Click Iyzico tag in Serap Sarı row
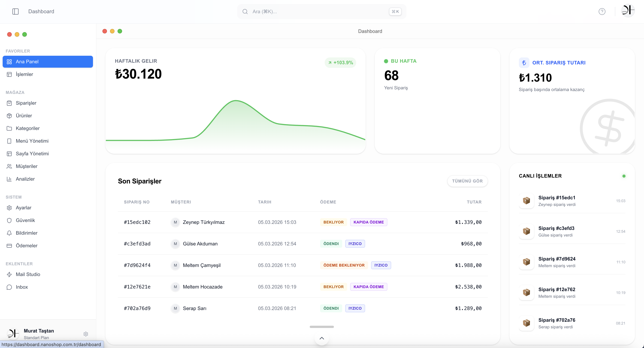644x348 pixels. click(355, 308)
